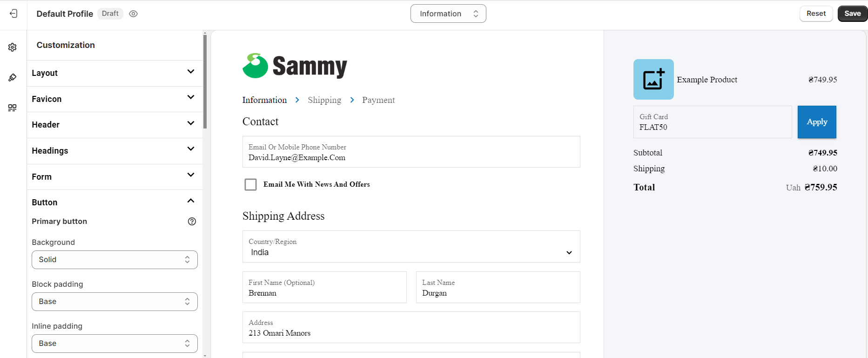Viewport: 868px width, 358px height.
Task: Open the Information page selector
Action: tap(448, 14)
